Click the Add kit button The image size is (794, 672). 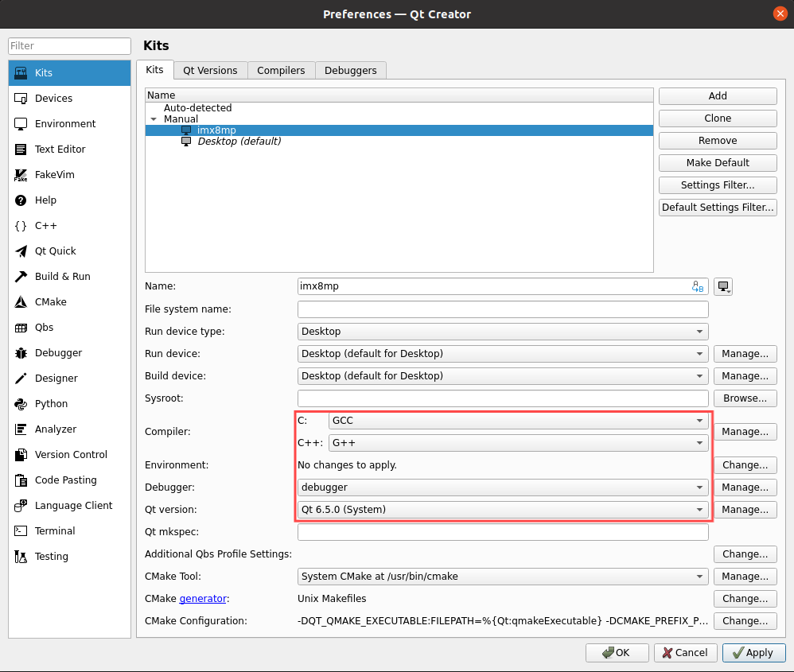718,96
